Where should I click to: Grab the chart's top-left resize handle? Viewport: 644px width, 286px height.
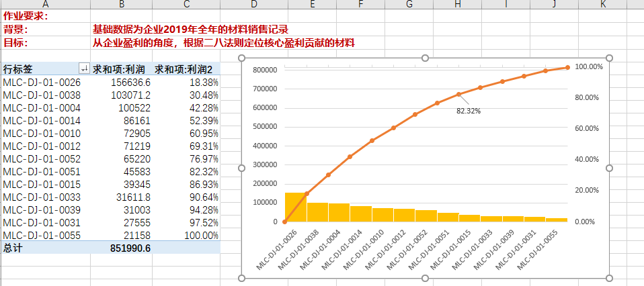pyautogui.click(x=241, y=58)
